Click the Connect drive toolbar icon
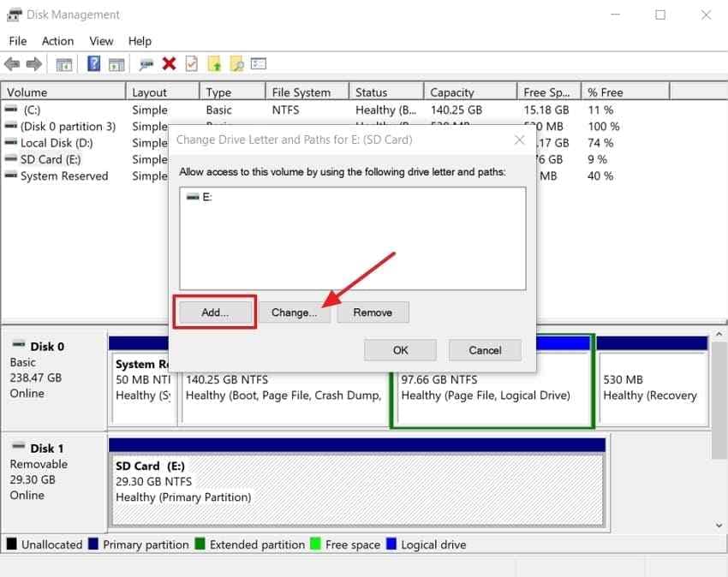728x577 pixels. coord(146,64)
